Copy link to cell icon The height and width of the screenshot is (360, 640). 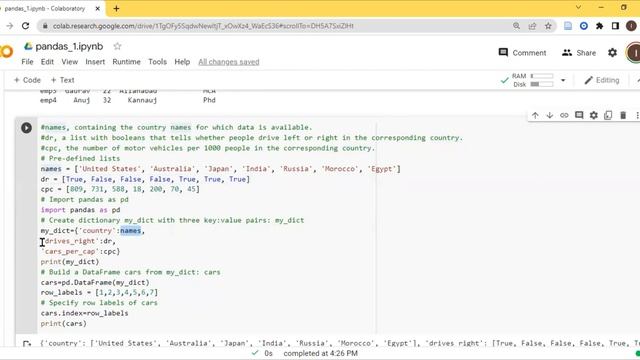564,116
